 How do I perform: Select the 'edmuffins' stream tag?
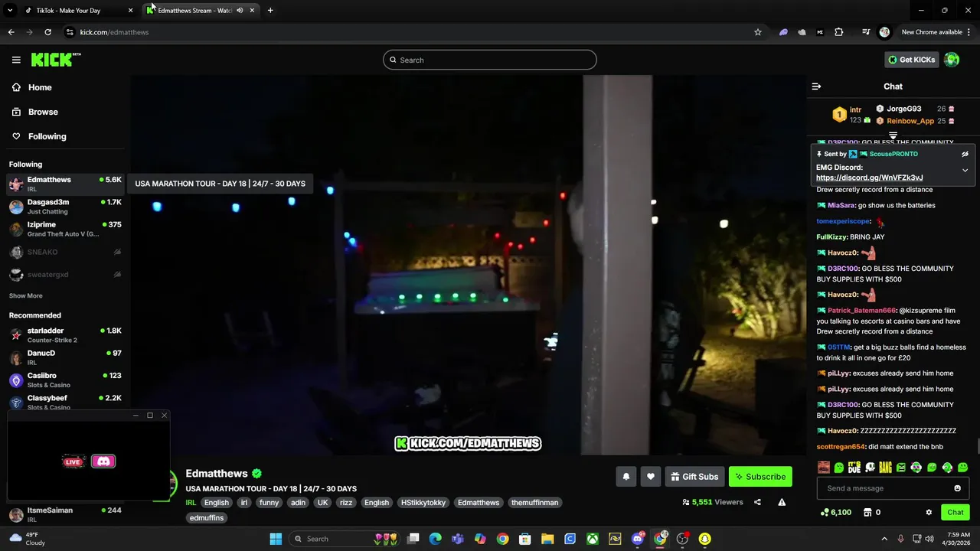pos(207,518)
